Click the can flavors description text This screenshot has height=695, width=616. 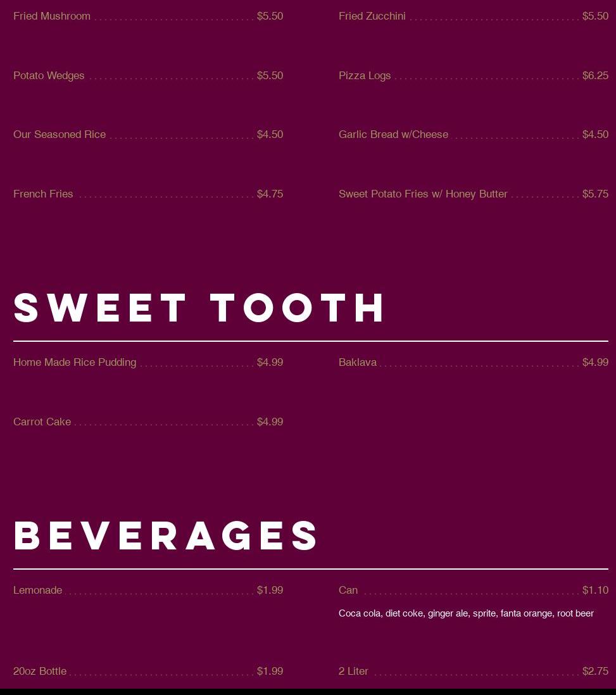[x=466, y=613]
